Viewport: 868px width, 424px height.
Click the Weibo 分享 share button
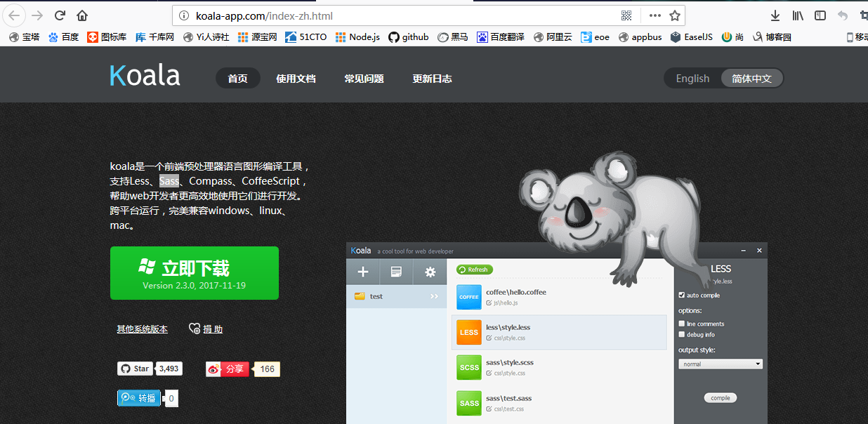(228, 369)
